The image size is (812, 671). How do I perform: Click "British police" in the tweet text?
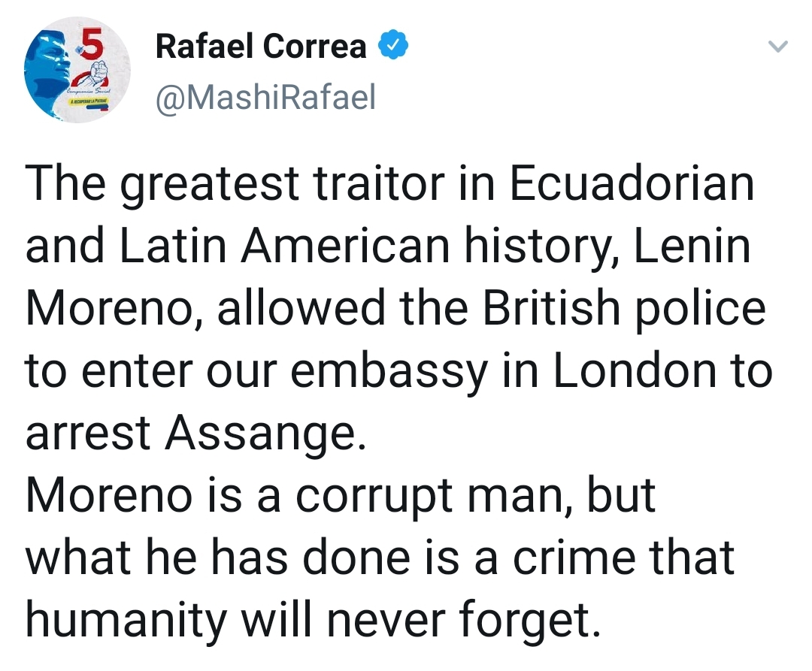(624, 308)
